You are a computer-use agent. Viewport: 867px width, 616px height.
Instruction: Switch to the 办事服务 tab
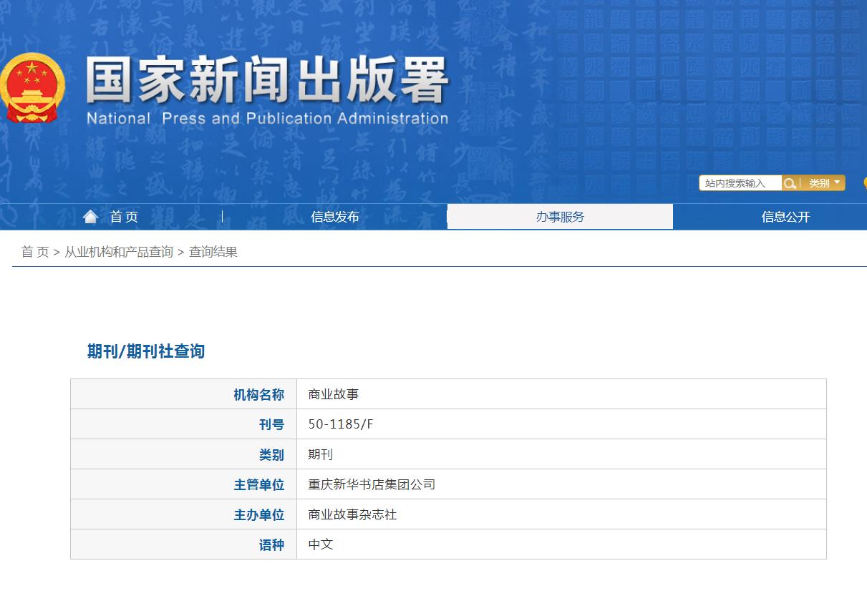(x=561, y=216)
